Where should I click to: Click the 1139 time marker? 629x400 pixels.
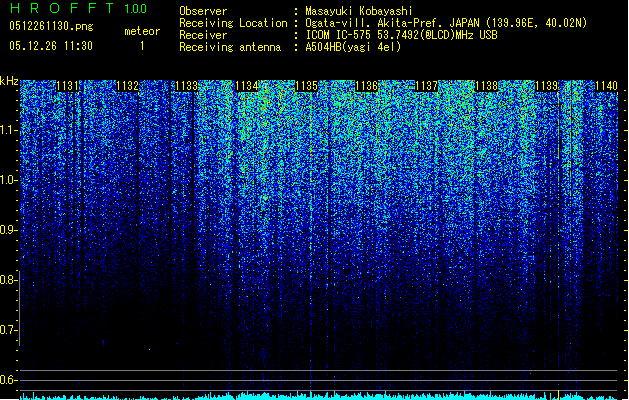pyautogui.click(x=547, y=86)
